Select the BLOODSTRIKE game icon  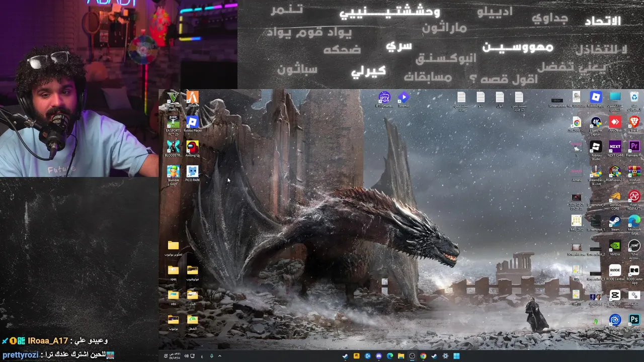[x=173, y=149]
